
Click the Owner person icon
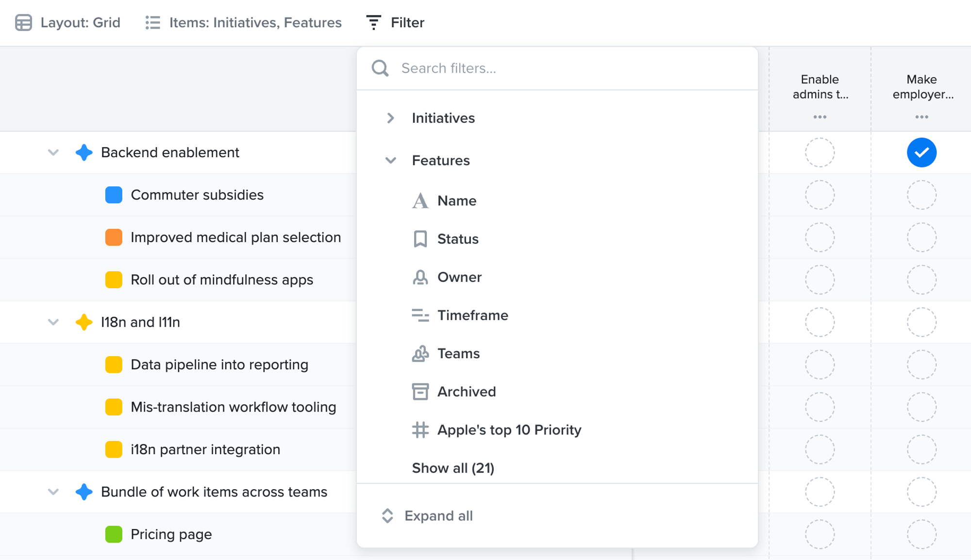[420, 277]
